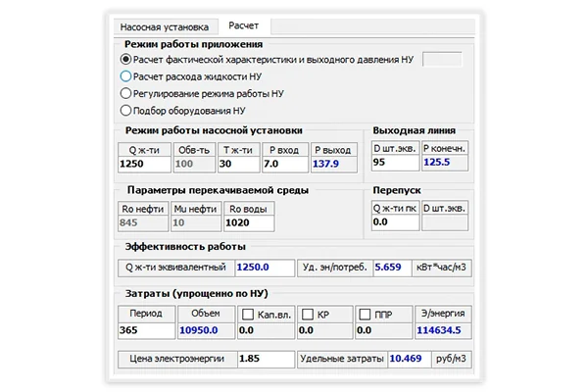Enable the Кап.вл. checkbox
Viewport: 588px width, 392px height.
tap(248, 315)
